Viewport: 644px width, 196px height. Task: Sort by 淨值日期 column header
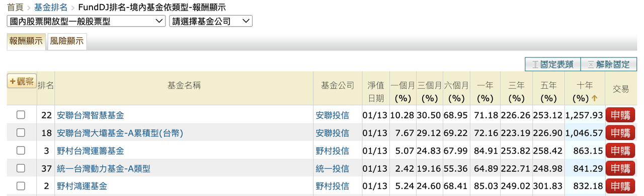[375, 92]
